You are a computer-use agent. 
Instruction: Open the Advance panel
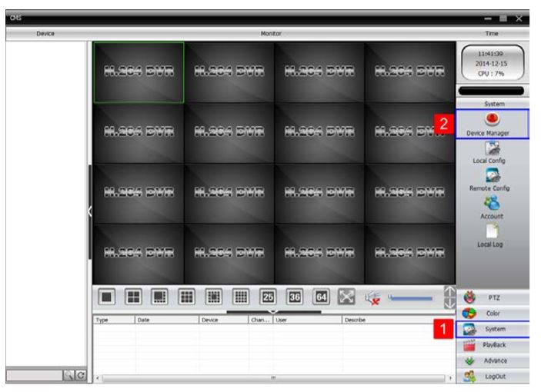[493, 360]
